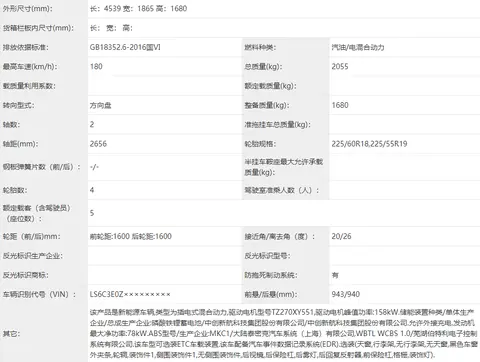Image resolution: width=480 pixels, height=362 pixels.
Task: Click the 其它 remarks paragraph text
Action: 284,333
